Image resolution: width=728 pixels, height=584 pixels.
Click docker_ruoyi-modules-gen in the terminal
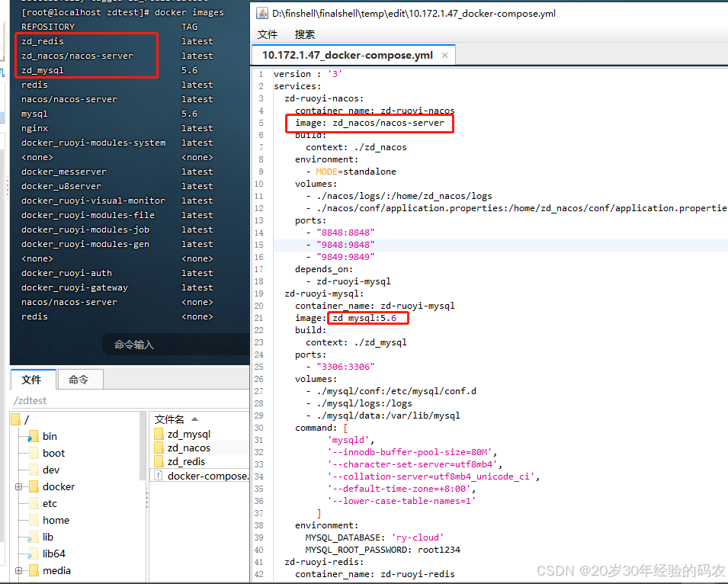tap(85, 244)
